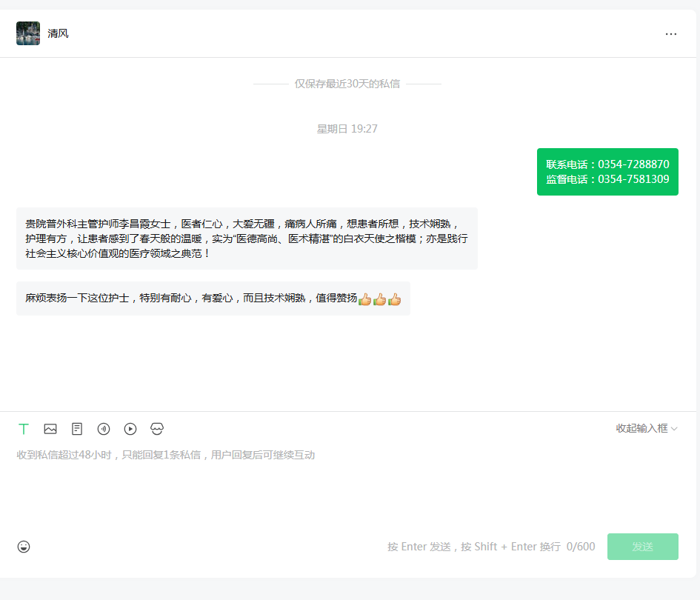Image resolution: width=700 pixels, height=600 pixels.
Task: Click the message beginning 麻烦表扬一下这位护士
Action: 213,299
